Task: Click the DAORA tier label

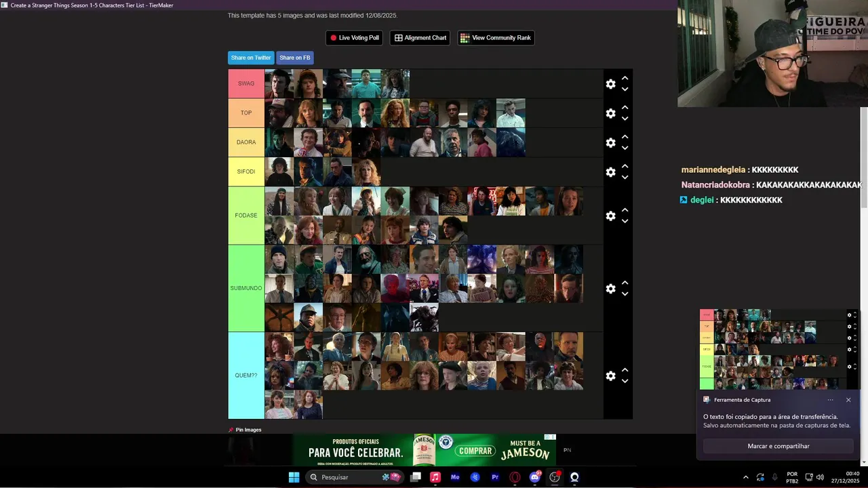Action: (x=246, y=142)
